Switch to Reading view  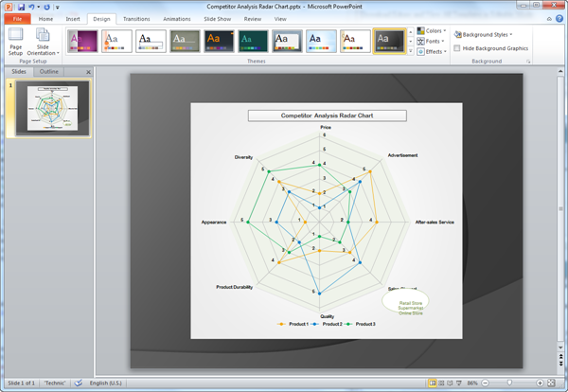click(450, 383)
